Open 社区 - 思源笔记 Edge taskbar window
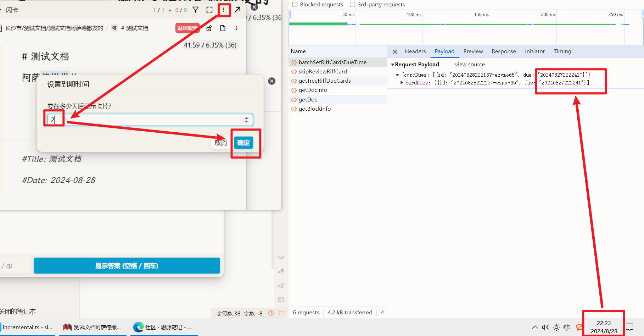Image resolution: width=644 pixels, height=336 pixels. [164, 327]
